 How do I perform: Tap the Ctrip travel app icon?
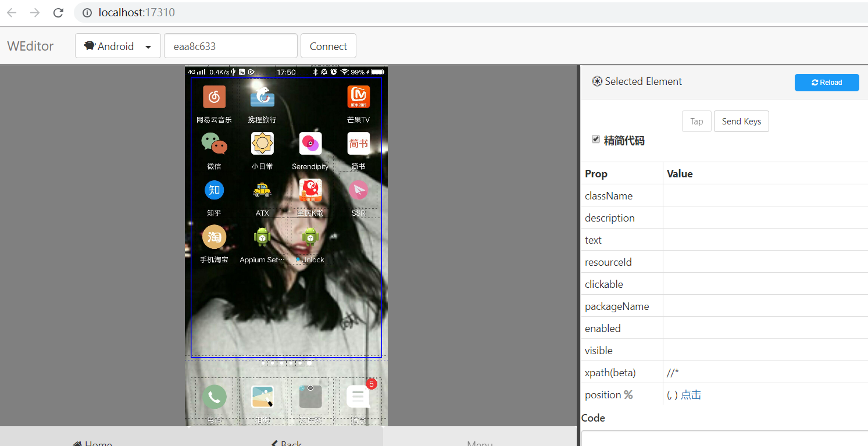262,97
